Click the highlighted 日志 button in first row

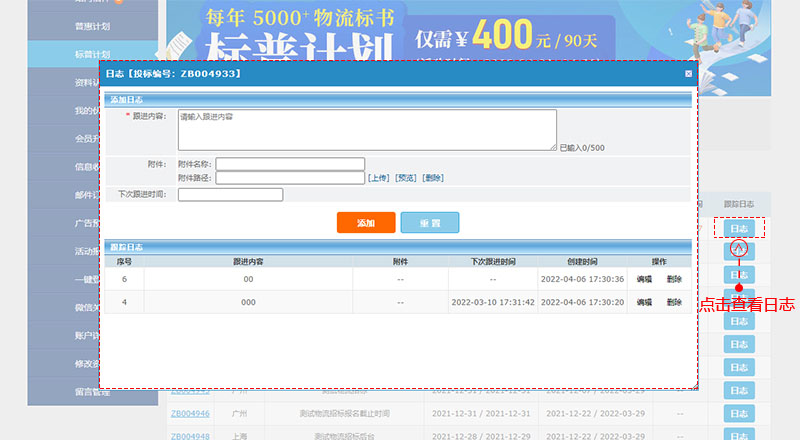click(739, 229)
